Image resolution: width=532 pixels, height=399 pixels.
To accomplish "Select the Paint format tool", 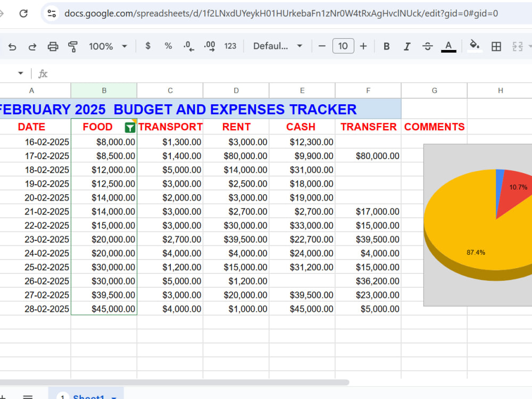I will [72, 46].
